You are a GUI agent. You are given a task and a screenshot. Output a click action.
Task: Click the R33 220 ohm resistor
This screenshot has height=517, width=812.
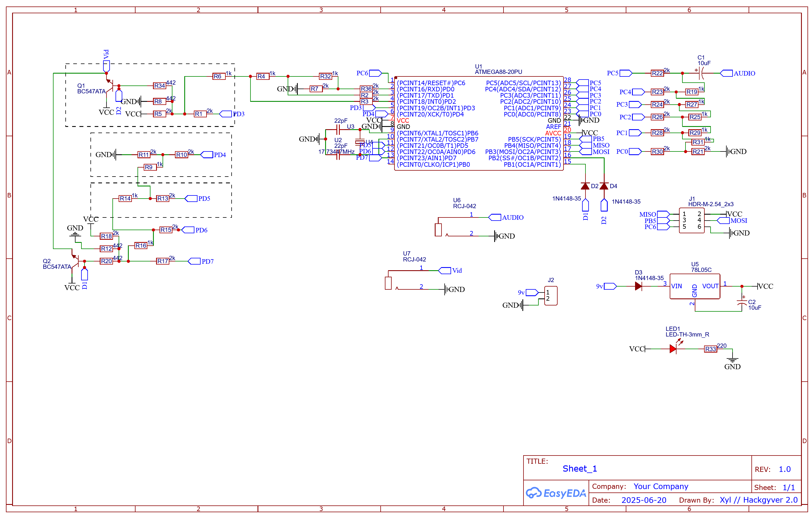coord(710,349)
